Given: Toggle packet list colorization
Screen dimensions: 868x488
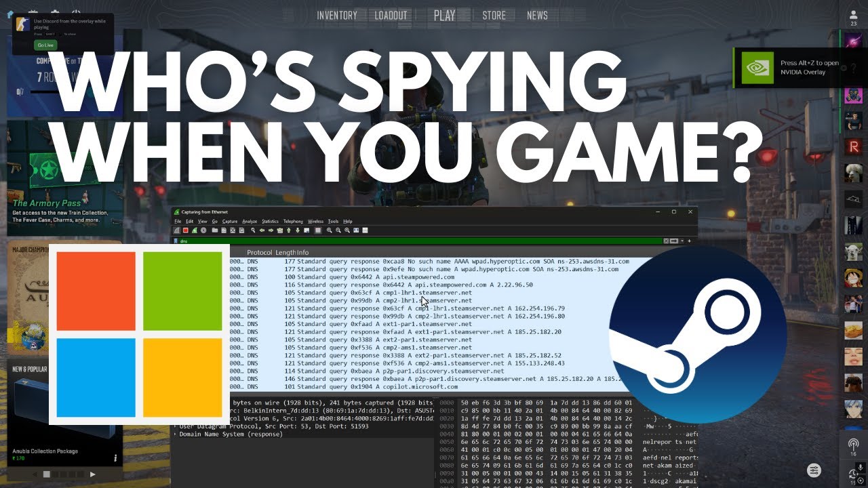Looking at the screenshot, I should [318, 230].
